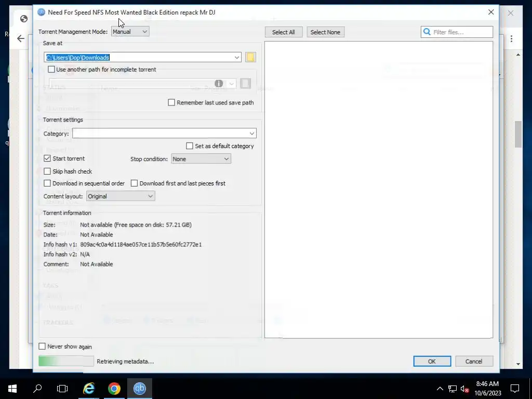Click qBittorrent taskbar icon
The height and width of the screenshot is (399, 532).
point(140,389)
